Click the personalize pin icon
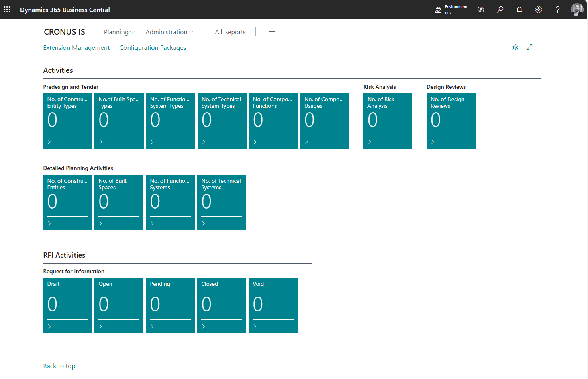Image resolution: width=588 pixels, height=379 pixels. (x=515, y=47)
